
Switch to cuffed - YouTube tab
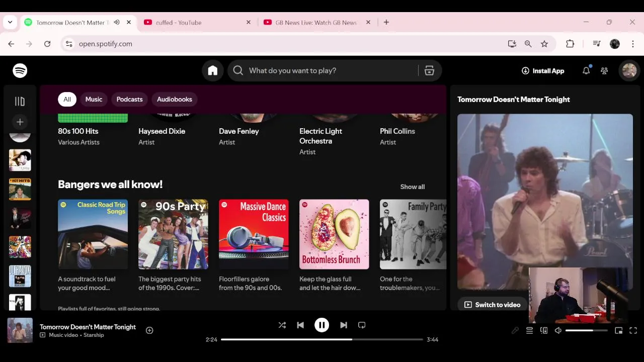197,23
